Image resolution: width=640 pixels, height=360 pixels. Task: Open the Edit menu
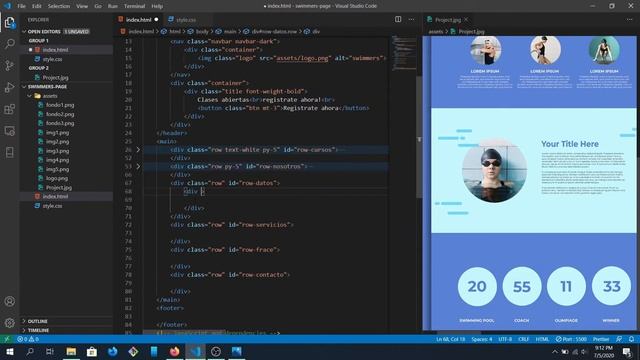[37, 6]
